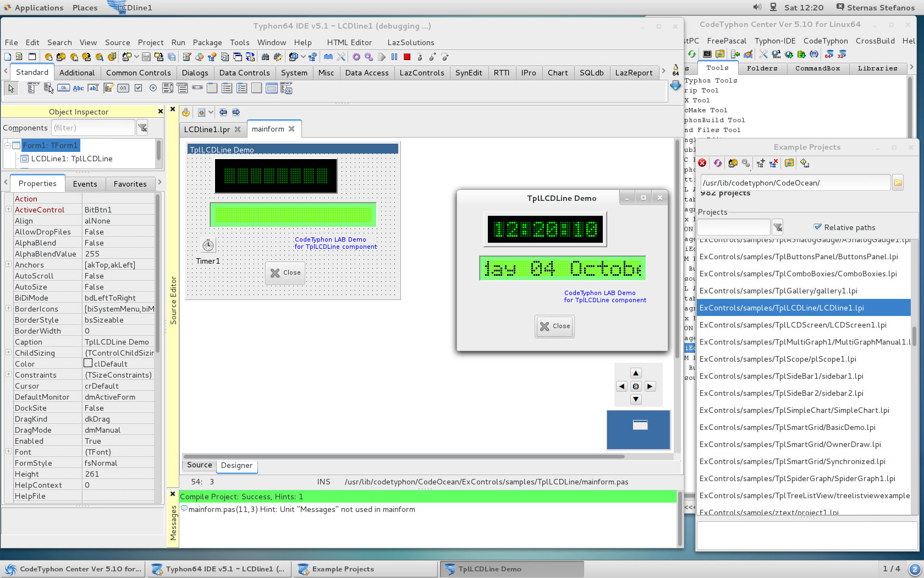
Task: Select the Close button on designer form
Action: pyautogui.click(x=285, y=272)
